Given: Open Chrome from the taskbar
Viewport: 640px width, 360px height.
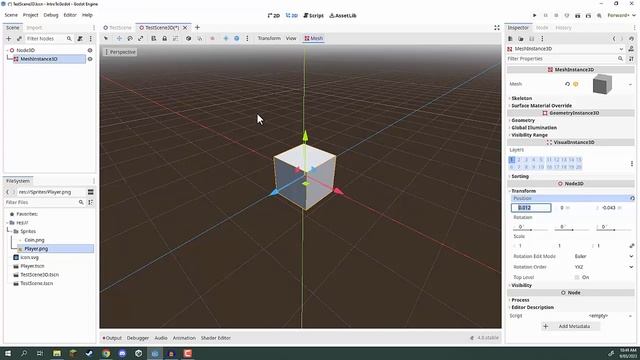Looking at the screenshot, I should (x=106, y=353).
